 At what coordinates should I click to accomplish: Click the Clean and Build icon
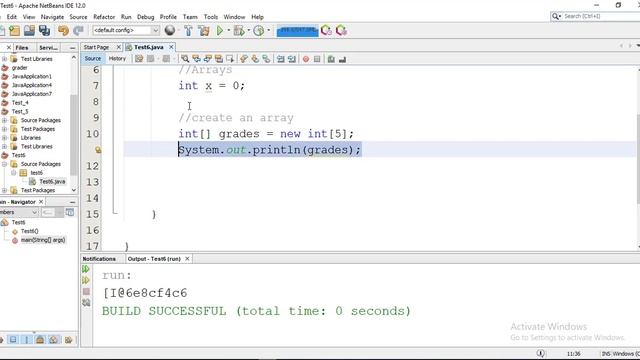[204, 31]
